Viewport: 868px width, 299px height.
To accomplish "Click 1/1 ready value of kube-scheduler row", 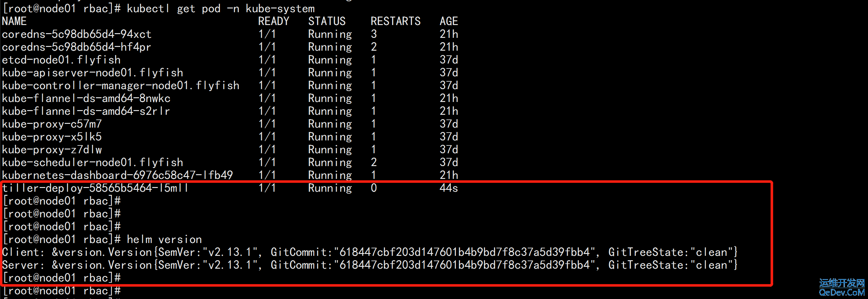I will (267, 162).
